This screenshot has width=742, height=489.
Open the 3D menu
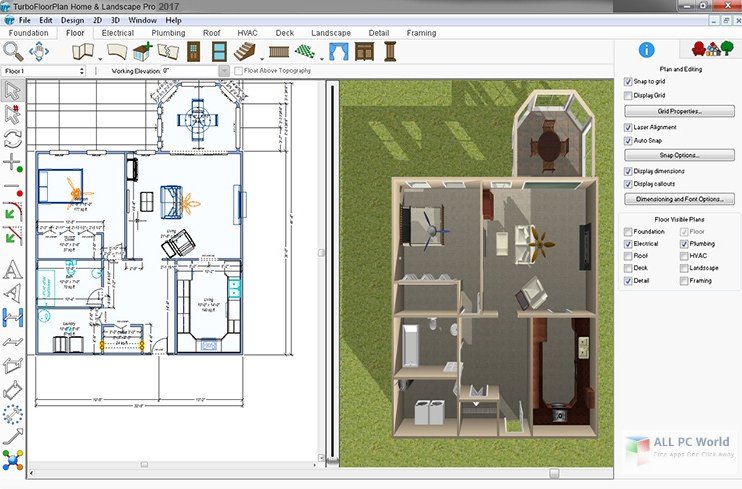(x=115, y=20)
